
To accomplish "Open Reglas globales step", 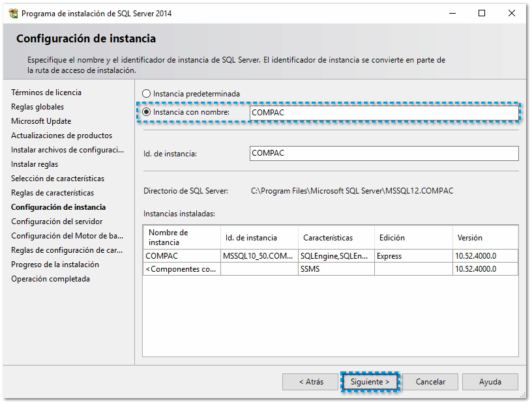I will [37, 107].
